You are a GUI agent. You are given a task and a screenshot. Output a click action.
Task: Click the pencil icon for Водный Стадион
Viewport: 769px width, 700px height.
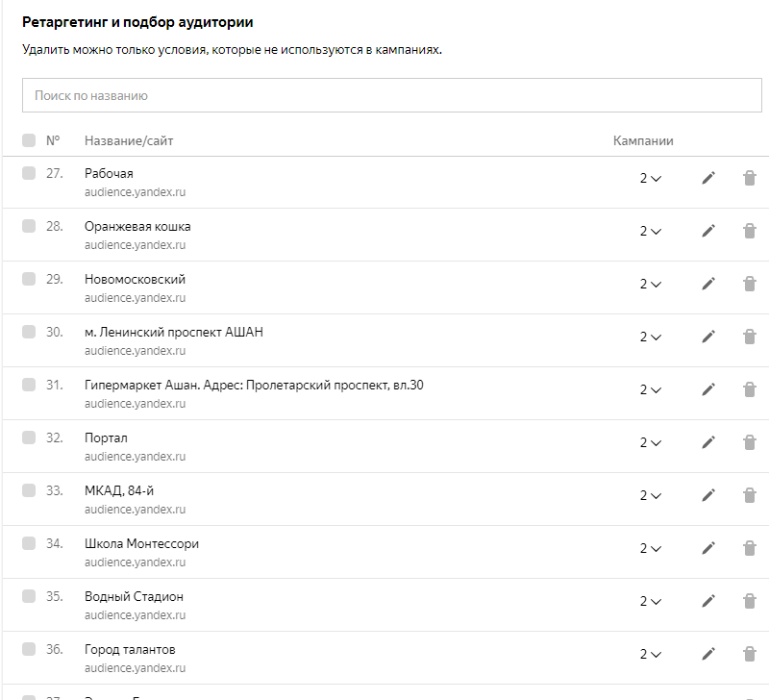(708, 601)
